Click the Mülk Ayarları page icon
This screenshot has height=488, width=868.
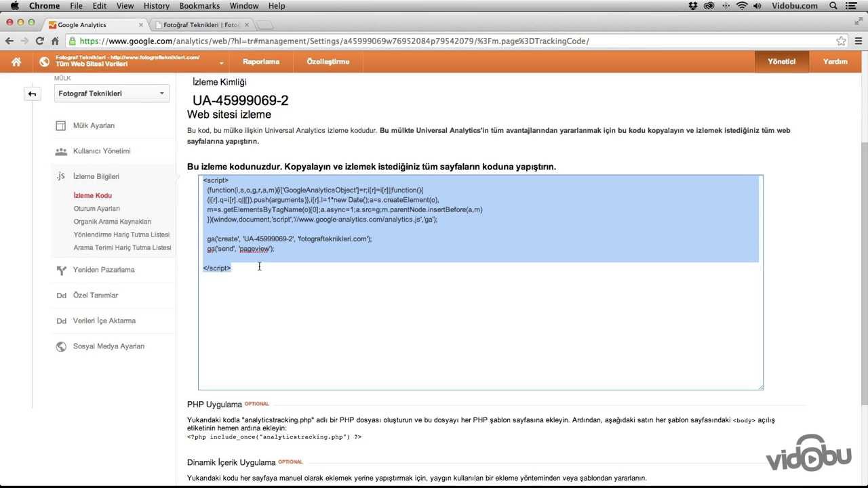click(x=61, y=125)
